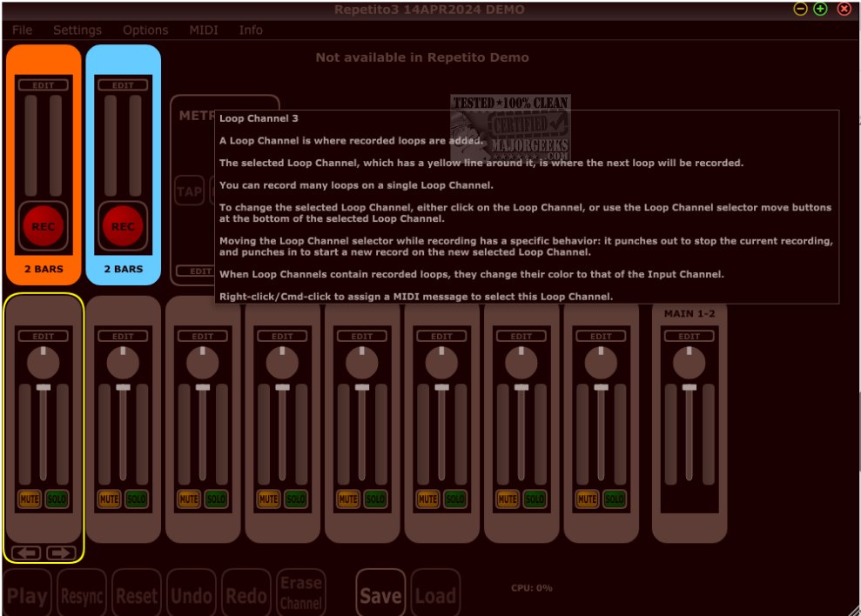Mute the eighth loop channel
861x616 pixels.
click(x=587, y=499)
